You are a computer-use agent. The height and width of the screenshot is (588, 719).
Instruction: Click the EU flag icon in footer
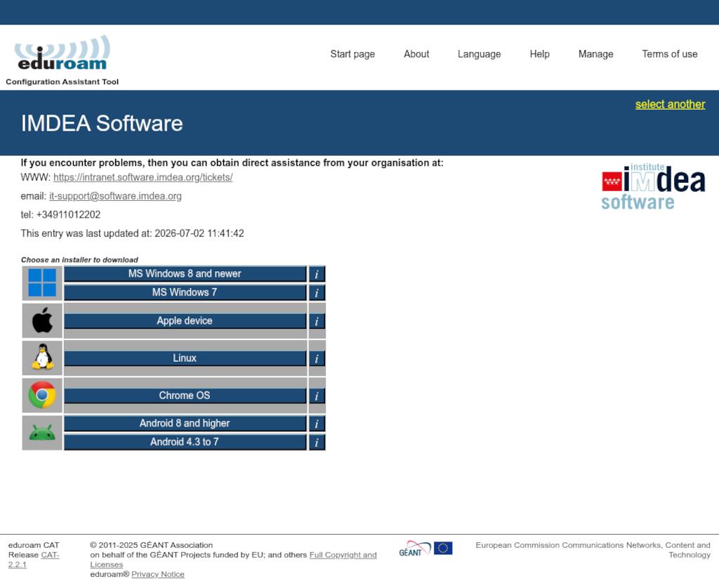point(443,548)
